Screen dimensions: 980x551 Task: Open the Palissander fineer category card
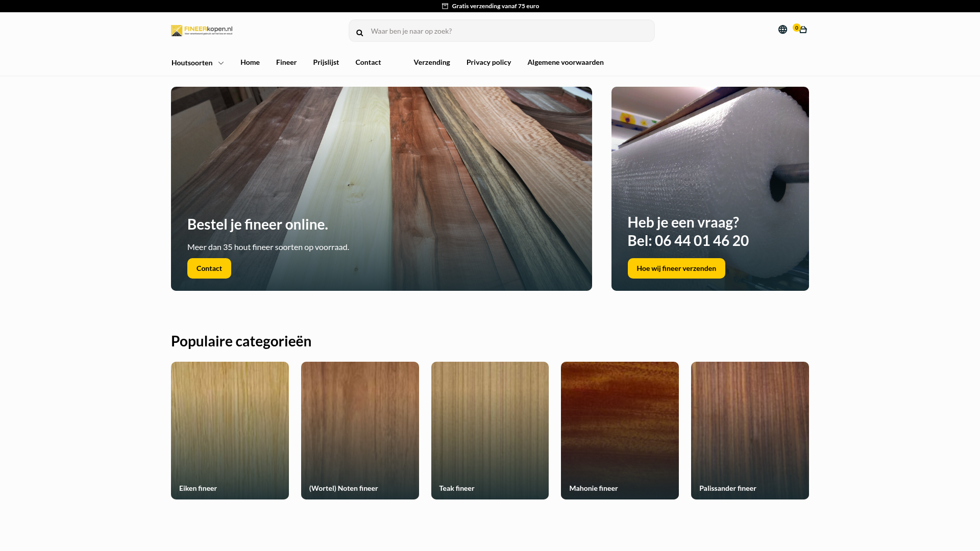coord(750,431)
